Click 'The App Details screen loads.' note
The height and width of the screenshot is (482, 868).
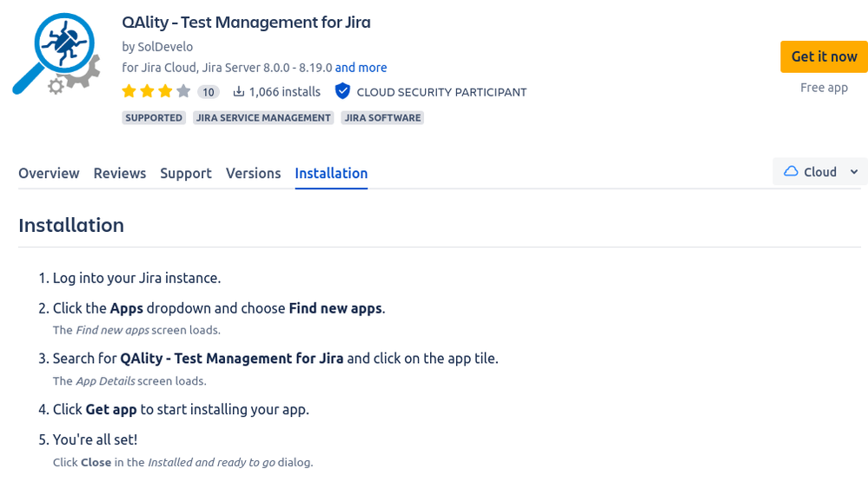coord(129,380)
